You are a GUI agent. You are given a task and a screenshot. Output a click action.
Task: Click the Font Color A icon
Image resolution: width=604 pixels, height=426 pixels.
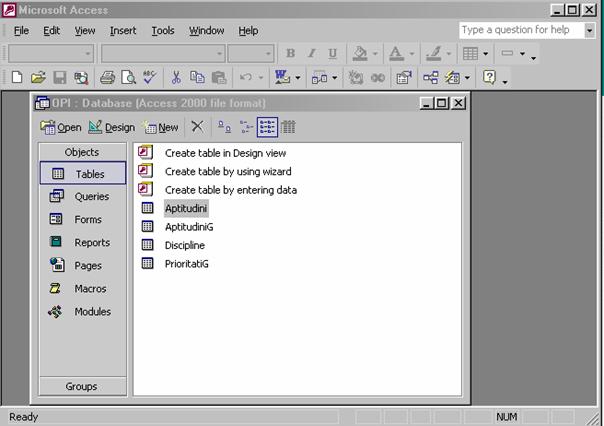click(396, 54)
